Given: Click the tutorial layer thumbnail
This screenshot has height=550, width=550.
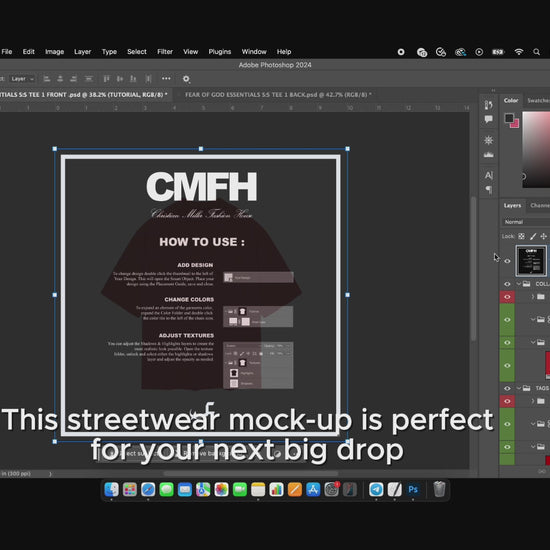Looking at the screenshot, I should [531, 261].
